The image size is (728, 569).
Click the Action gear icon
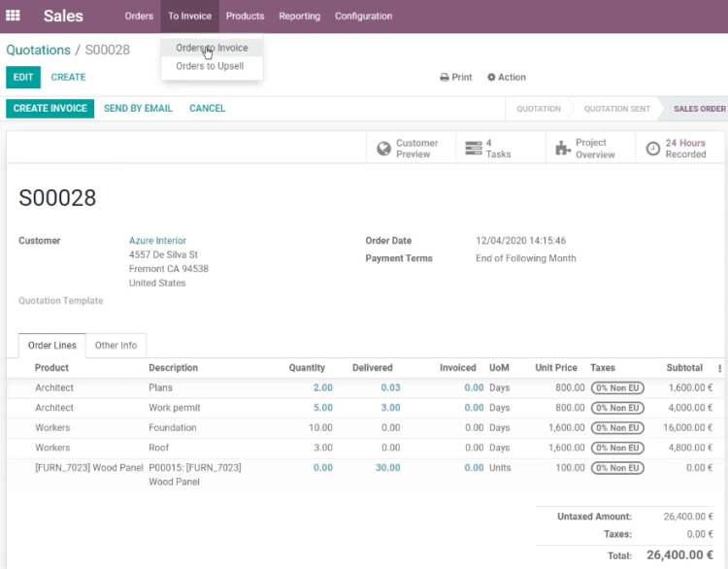tap(491, 77)
